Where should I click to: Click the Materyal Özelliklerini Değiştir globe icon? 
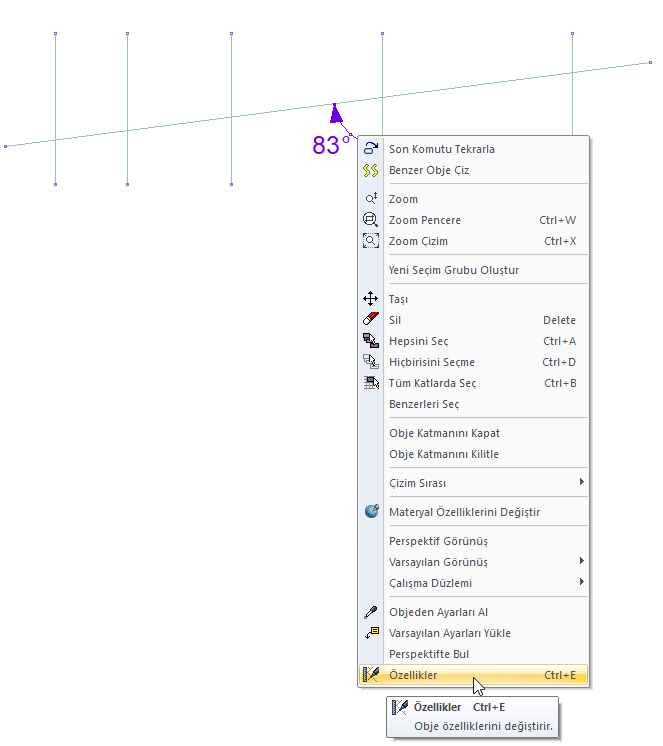(371, 511)
